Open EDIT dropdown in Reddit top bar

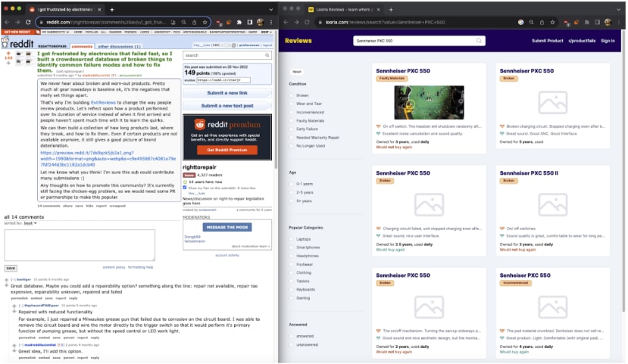coord(267,32)
